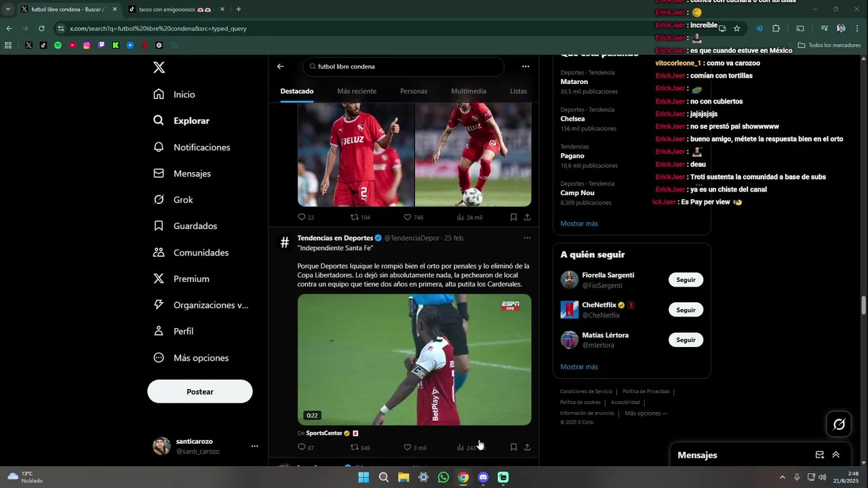Image resolution: width=868 pixels, height=488 pixels.
Task: Open Chrome extensions puzzle icon
Action: 776,28
